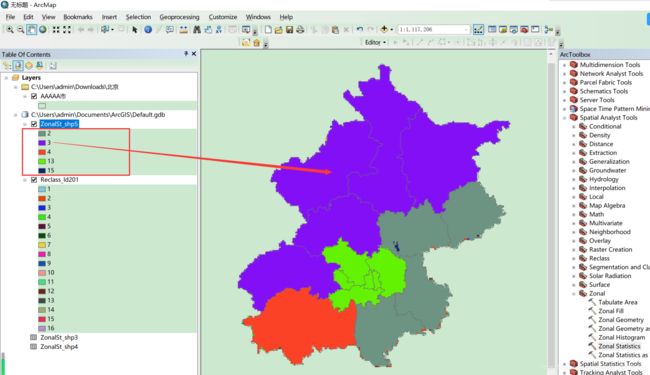Activate the Identify tool
The height and width of the screenshot is (375, 650).
(x=148, y=30)
